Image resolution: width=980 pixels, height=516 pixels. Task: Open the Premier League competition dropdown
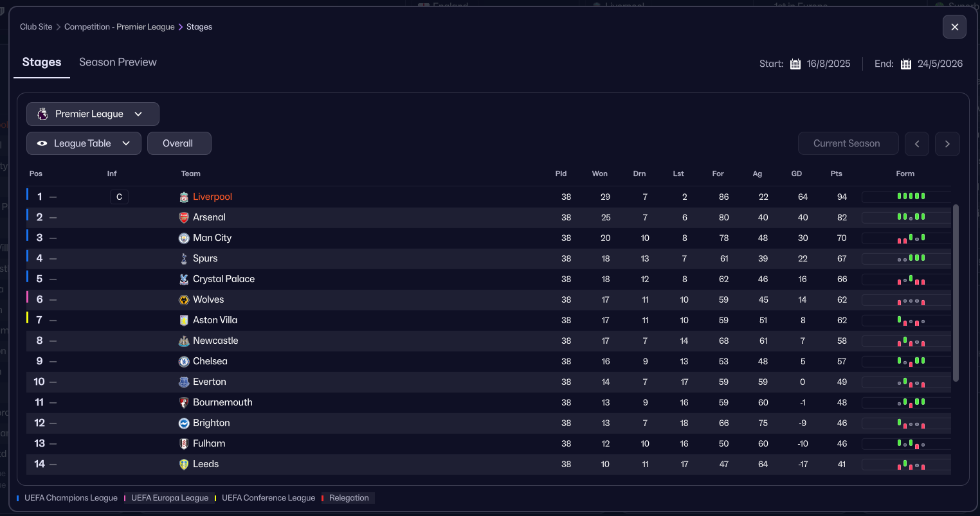coord(93,114)
